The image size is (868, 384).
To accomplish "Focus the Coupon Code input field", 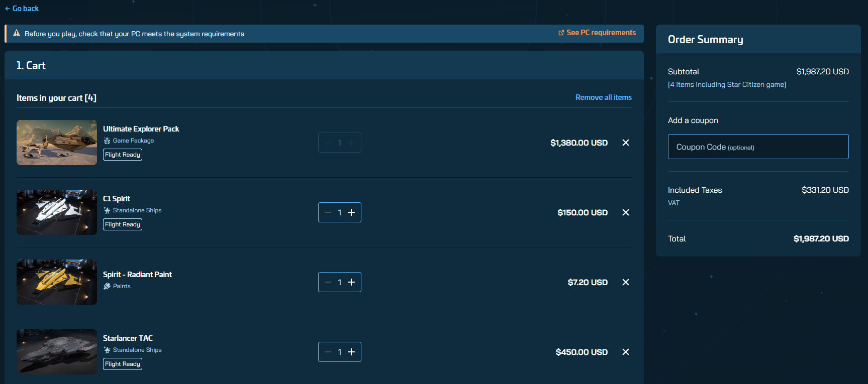I will tap(758, 147).
